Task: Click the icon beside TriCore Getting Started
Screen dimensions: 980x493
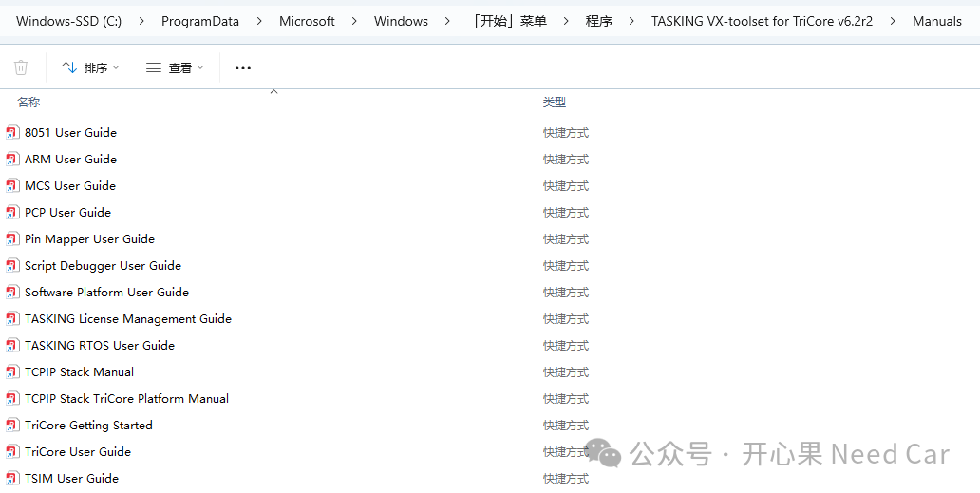Action: [12, 426]
